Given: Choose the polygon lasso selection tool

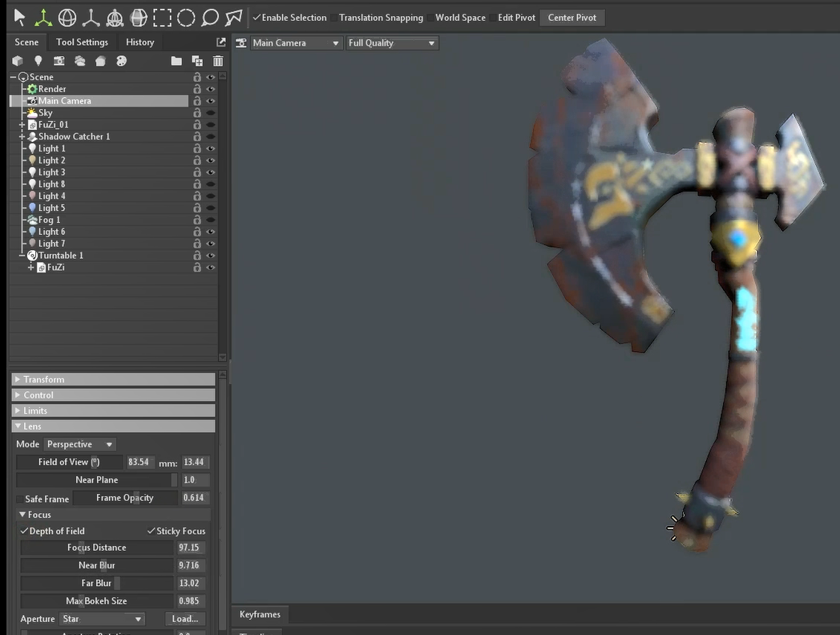Looking at the screenshot, I should tap(233, 18).
